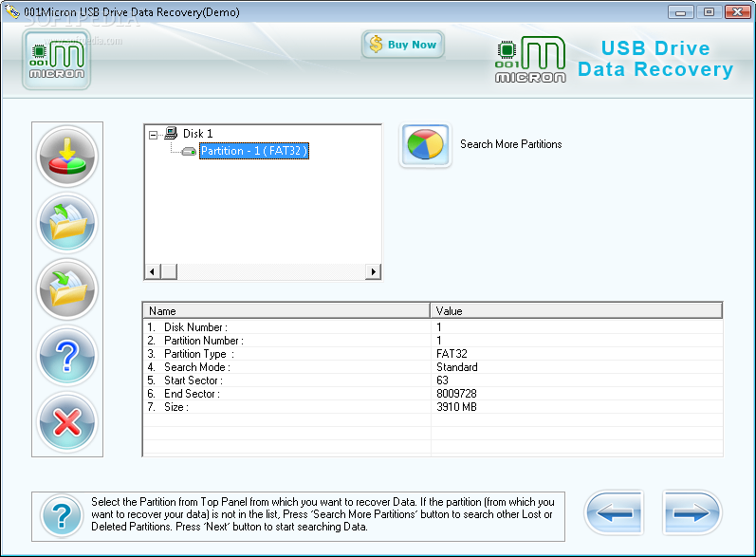
Task: Click the Search More Partitions pie chart icon
Action: click(x=425, y=144)
